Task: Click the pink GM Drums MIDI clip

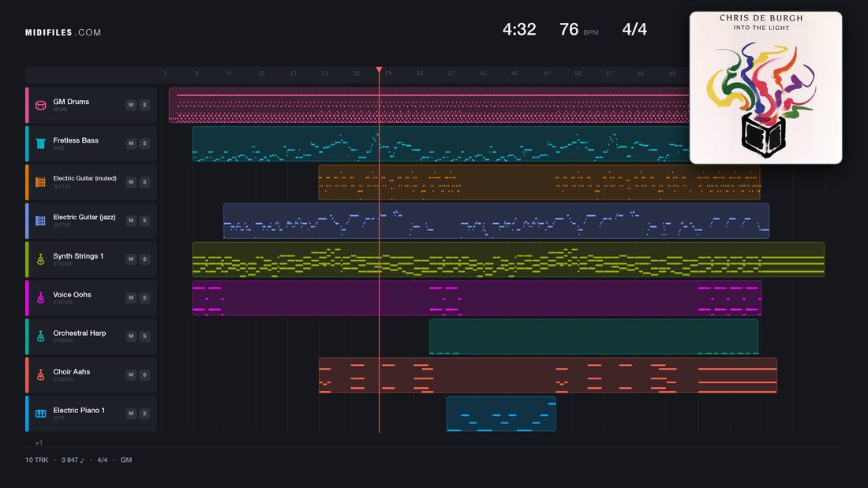Action: (429, 105)
